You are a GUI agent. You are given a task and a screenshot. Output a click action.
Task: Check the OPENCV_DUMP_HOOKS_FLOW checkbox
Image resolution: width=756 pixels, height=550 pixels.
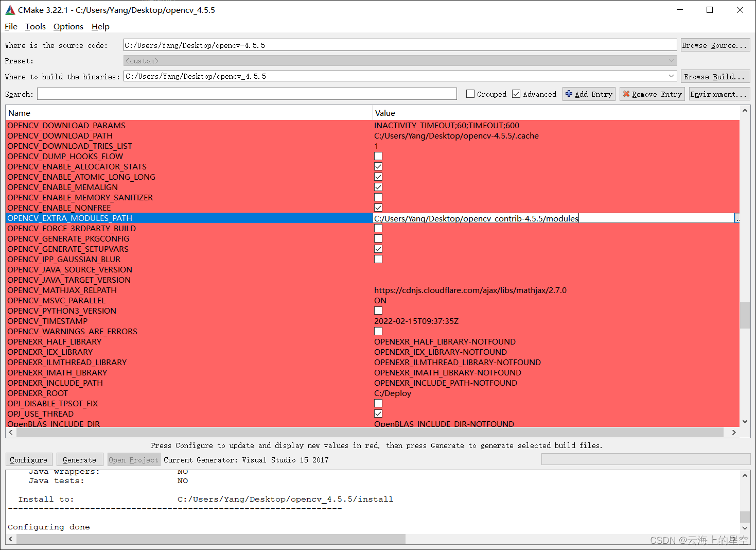(x=378, y=156)
